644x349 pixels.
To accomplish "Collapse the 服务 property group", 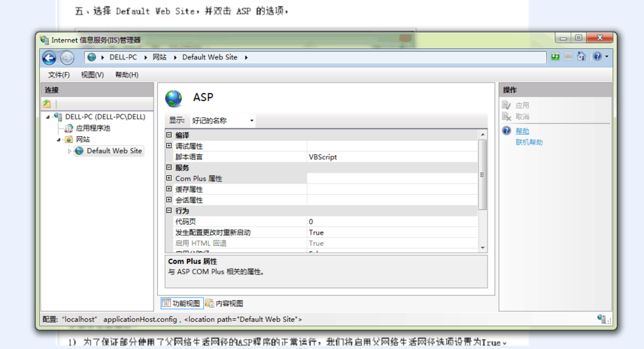I will 169,167.
